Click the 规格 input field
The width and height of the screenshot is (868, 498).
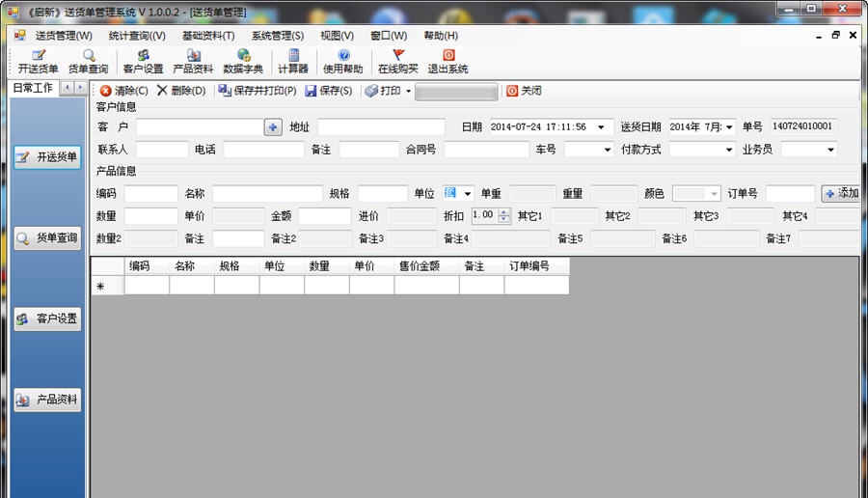383,193
